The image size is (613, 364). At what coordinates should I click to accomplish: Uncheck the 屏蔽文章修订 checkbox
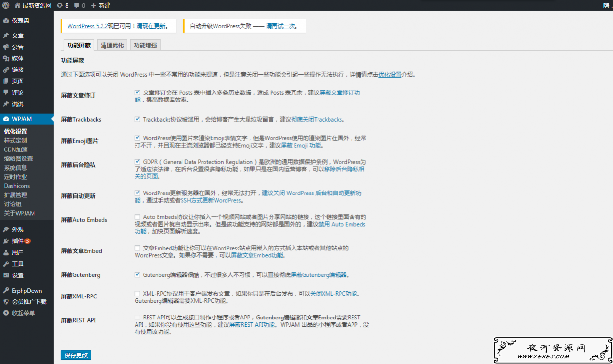(x=137, y=92)
